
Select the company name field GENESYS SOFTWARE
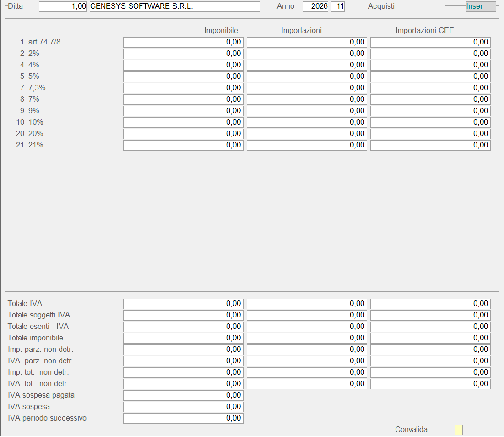(175, 6)
